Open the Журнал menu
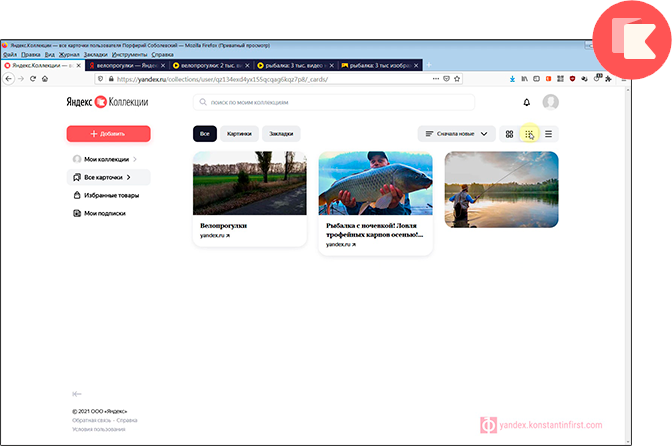 69,54
